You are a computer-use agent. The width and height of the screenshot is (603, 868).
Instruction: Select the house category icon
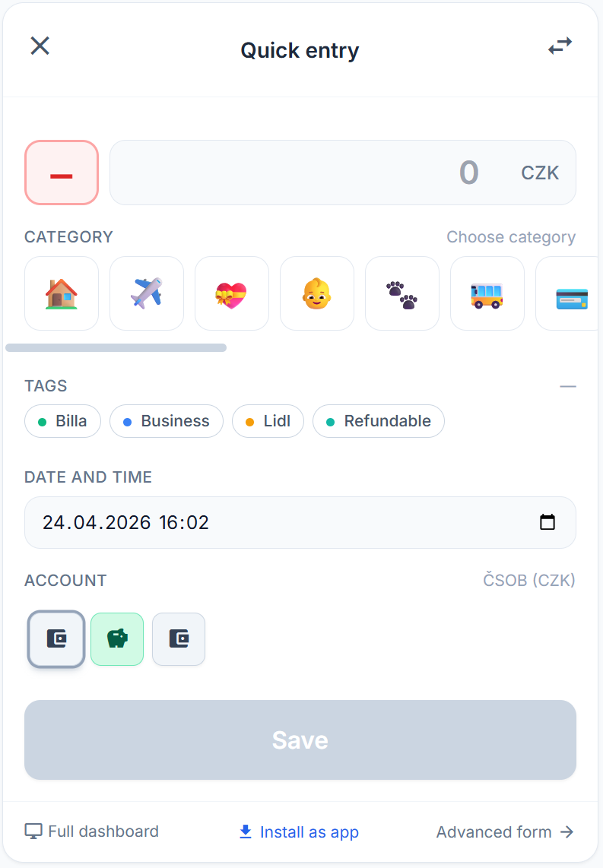pyautogui.click(x=62, y=293)
